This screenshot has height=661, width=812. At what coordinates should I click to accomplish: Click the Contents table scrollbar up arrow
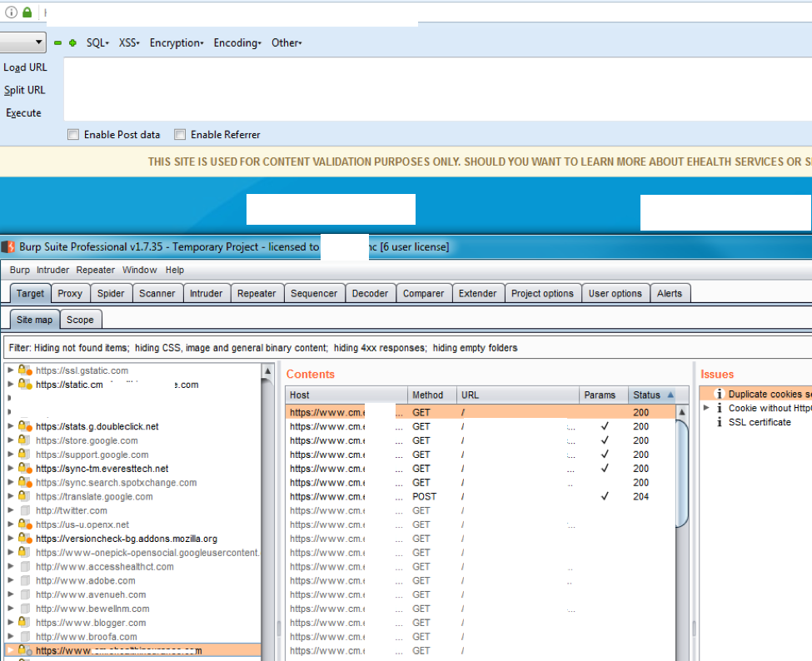682,412
